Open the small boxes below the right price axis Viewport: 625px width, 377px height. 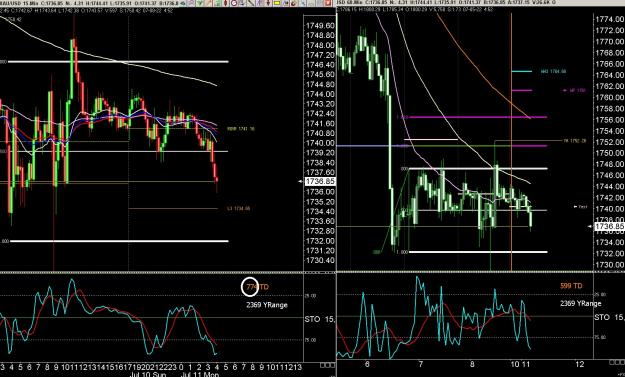[617, 363]
